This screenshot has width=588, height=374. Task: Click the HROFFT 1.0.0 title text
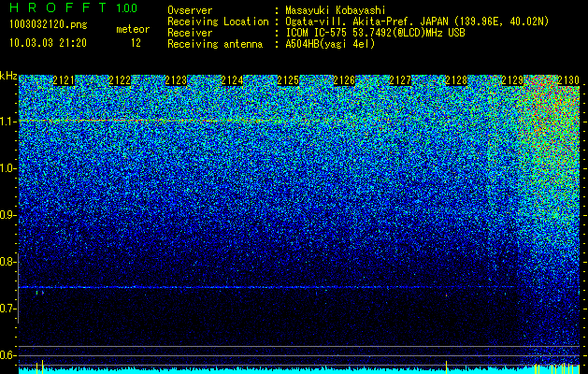click(74, 7)
